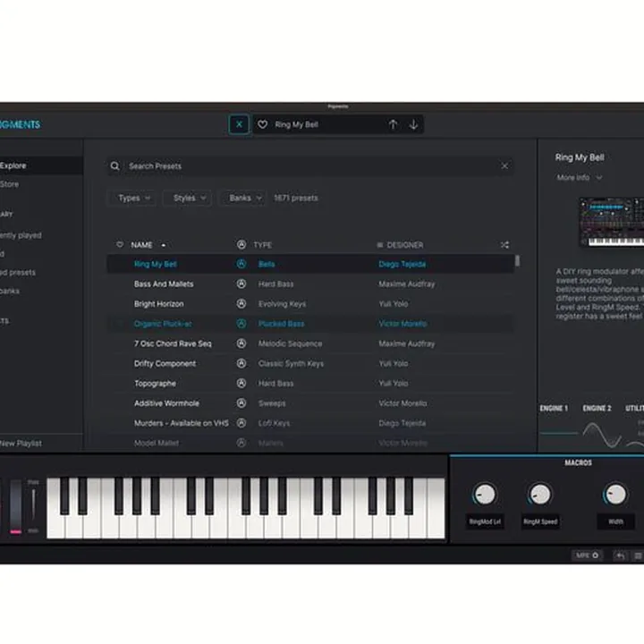The height and width of the screenshot is (644, 644).
Task: Click the undo arrow in the bottom bar
Action: point(620,555)
